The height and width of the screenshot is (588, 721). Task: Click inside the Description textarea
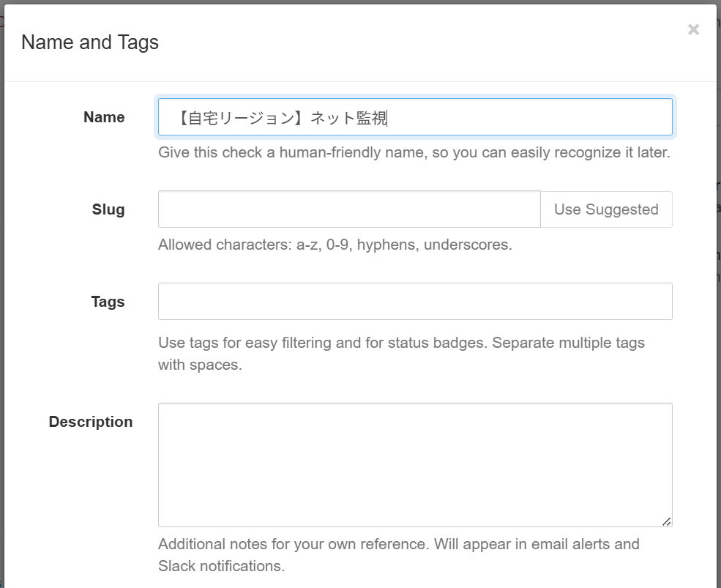(x=415, y=465)
